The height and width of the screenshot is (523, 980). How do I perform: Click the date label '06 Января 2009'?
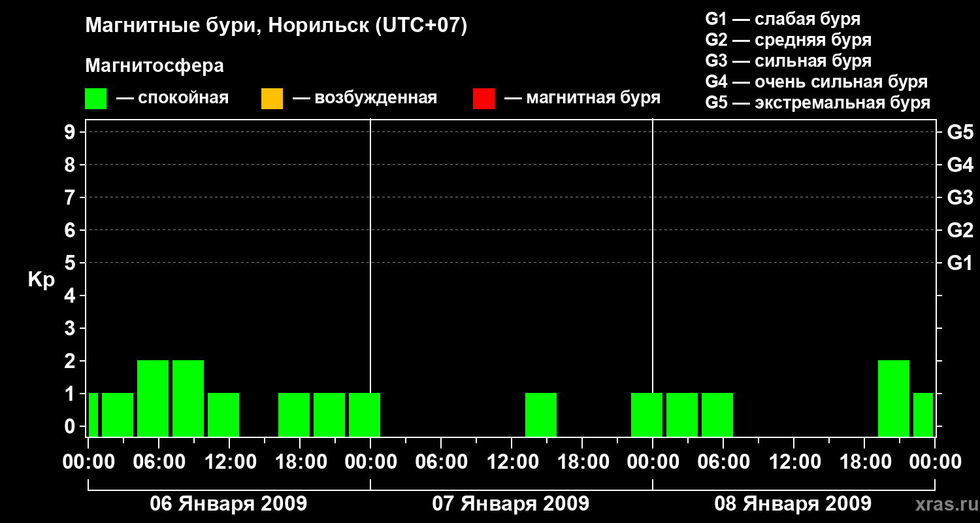[x=229, y=503]
